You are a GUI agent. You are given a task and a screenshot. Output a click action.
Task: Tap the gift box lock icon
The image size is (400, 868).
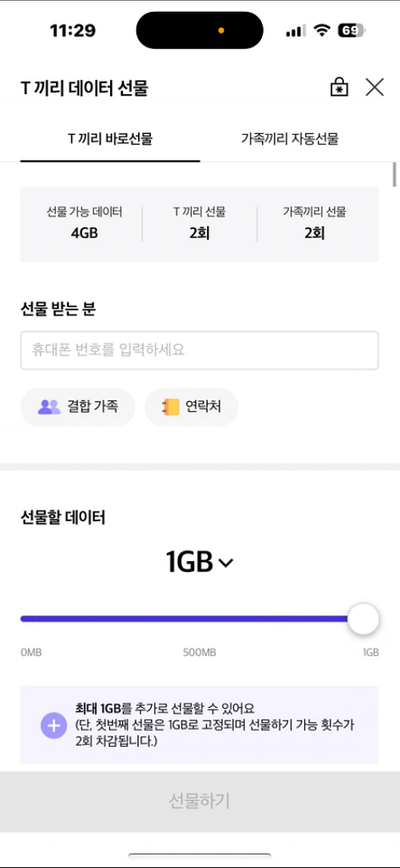tap(339, 87)
